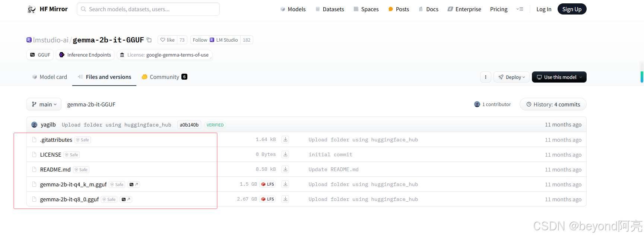
Task: Click LFS badge on q8_0 row
Action: coord(268,199)
